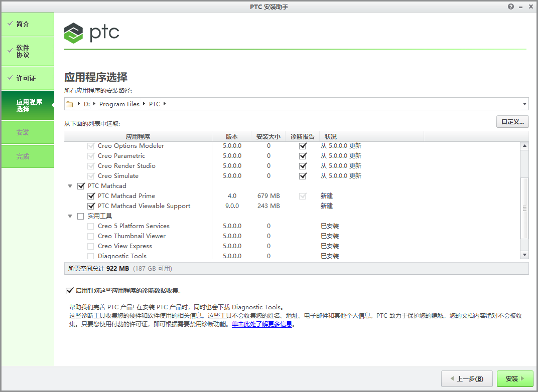
Task: Disable 启用针对这些应用程序的诊断数据收集 checkbox
Action: (x=69, y=291)
